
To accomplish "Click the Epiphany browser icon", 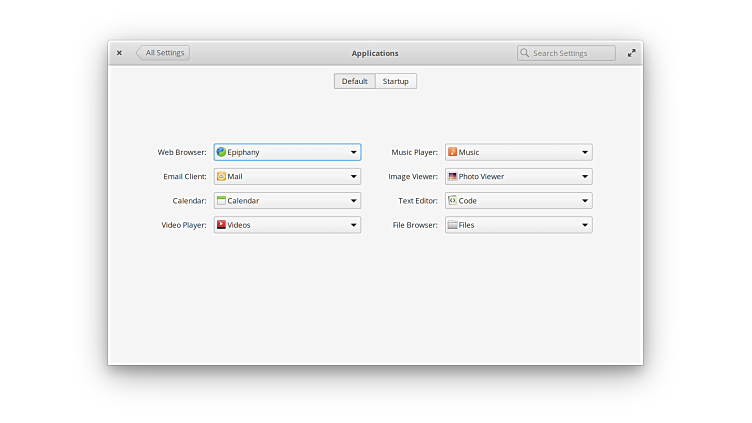I will (x=221, y=153).
